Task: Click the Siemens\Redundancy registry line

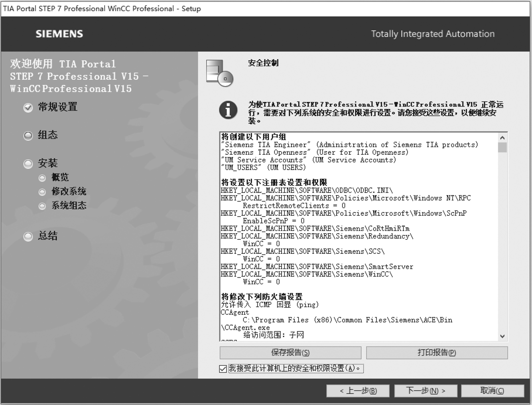Action: pos(317,236)
